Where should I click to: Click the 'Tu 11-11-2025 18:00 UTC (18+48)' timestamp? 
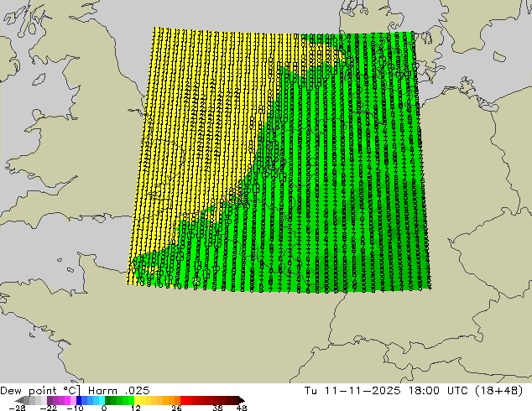point(414,391)
